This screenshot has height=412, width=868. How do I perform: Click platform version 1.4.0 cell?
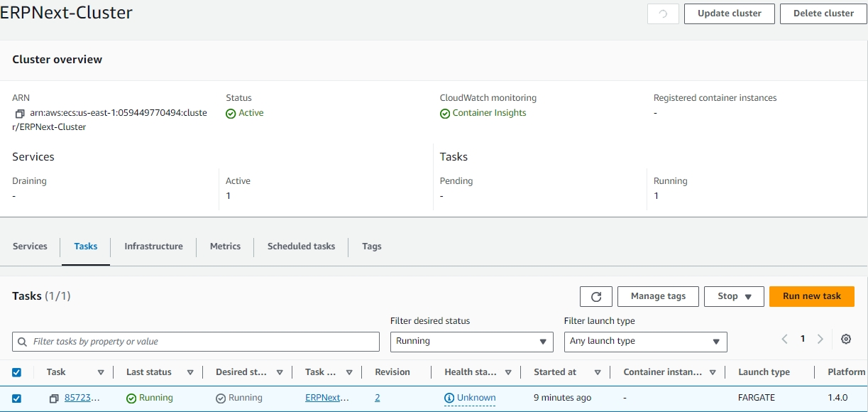(x=838, y=398)
